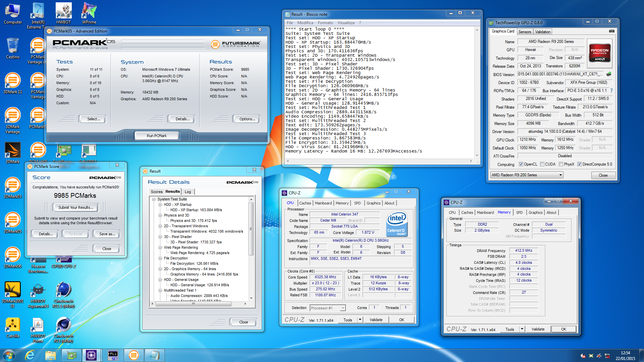
Task: Open Cinebench R15 (64bit) shortcut
Action: (x=63, y=330)
